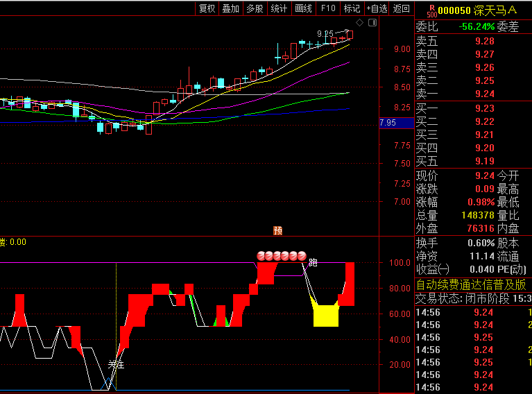Activate the 画线 drawing tool
532x394 pixels.
[x=303, y=8]
